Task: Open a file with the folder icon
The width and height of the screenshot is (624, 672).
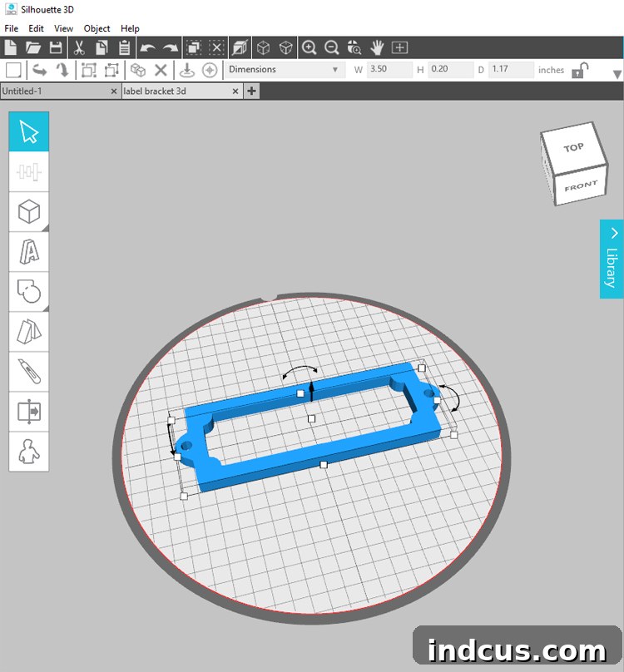Action: point(33,47)
